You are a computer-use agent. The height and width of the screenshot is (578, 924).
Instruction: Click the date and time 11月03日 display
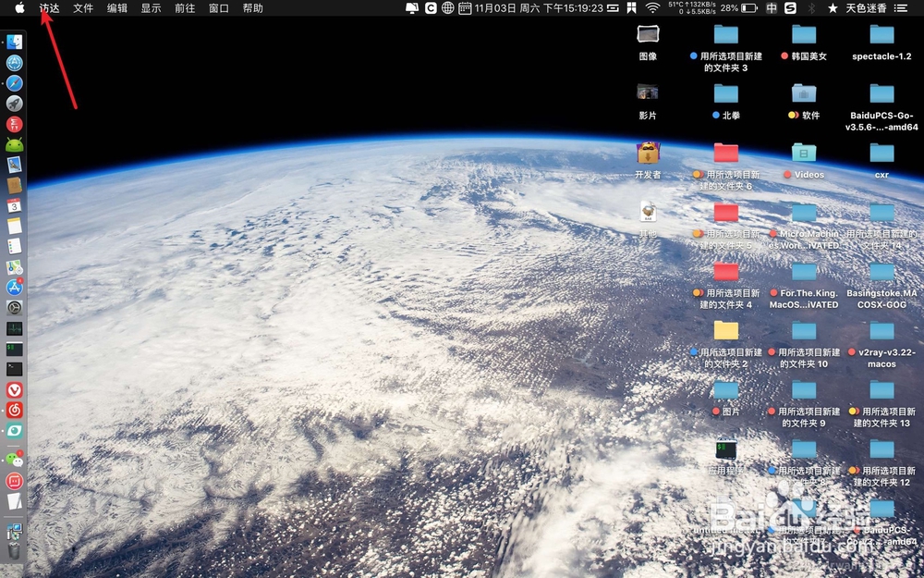pyautogui.click(x=539, y=7)
